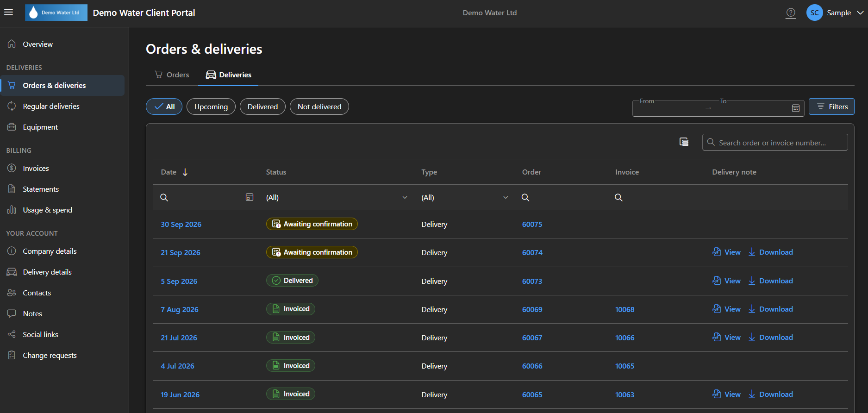Click the Invoices dollar icon
This screenshot has width=868, height=413.
[12, 168]
